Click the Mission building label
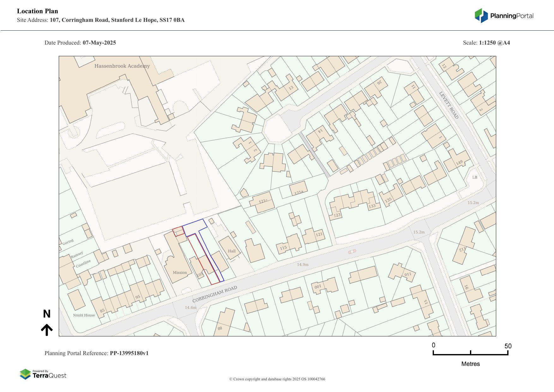Screen dimensions: 554x392 coord(180,273)
